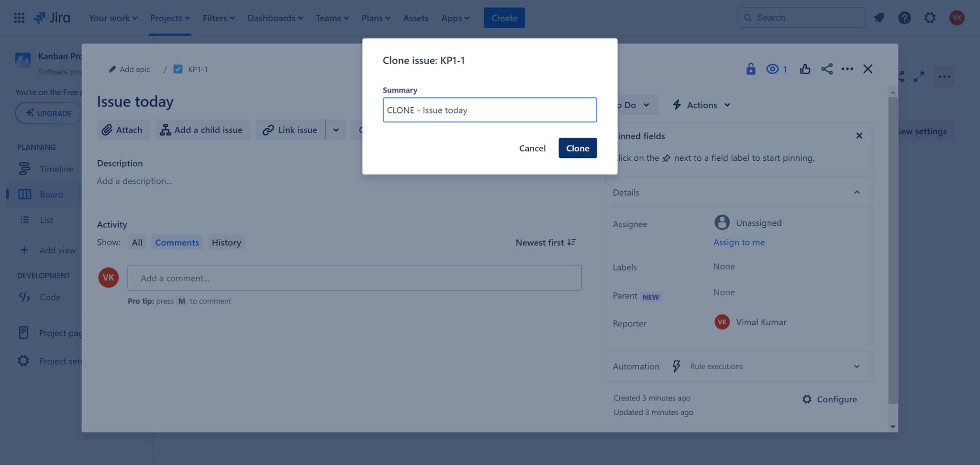The height and width of the screenshot is (465, 980).
Task: Collapse the Details section
Action: click(857, 192)
